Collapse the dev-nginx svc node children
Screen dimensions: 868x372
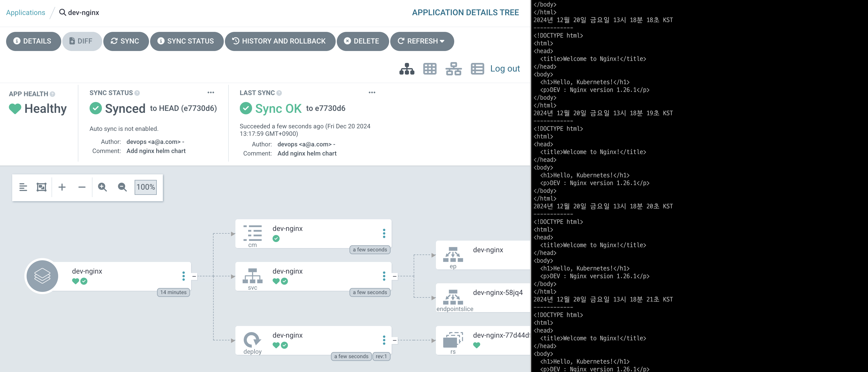(x=395, y=276)
